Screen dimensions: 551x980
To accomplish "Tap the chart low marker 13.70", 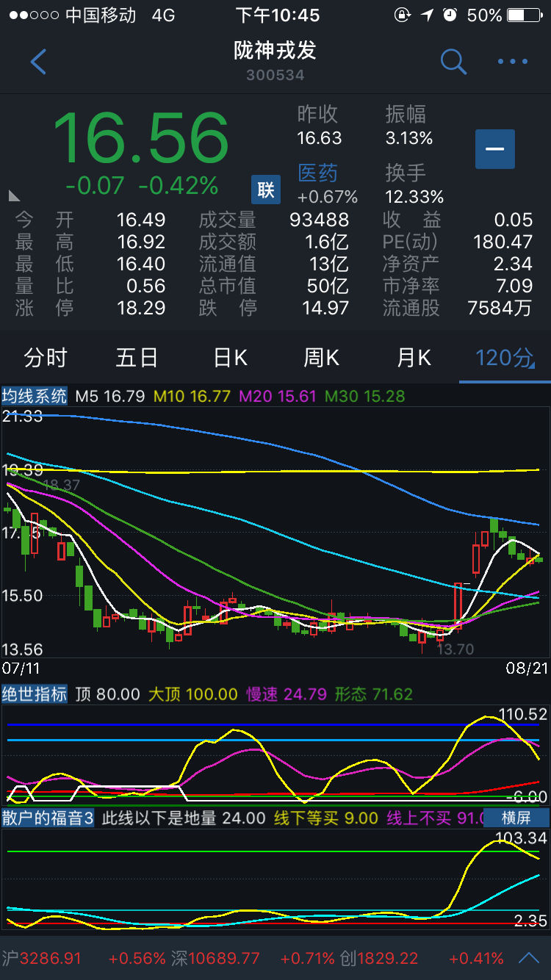I will point(455,649).
